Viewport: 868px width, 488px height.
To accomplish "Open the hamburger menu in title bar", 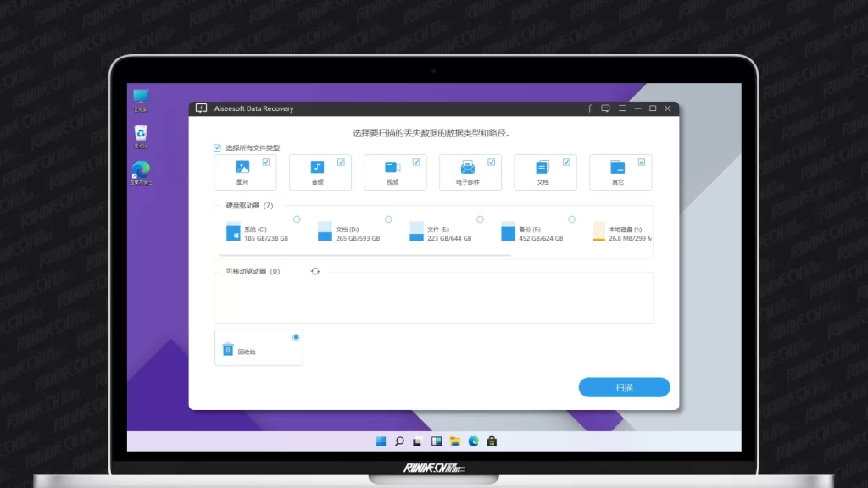I will [x=621, y=108].
